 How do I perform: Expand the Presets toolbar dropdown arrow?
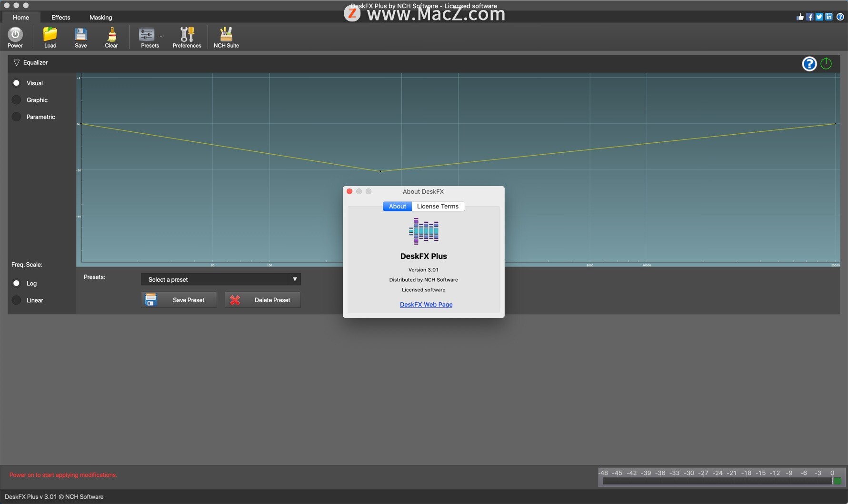161,37
